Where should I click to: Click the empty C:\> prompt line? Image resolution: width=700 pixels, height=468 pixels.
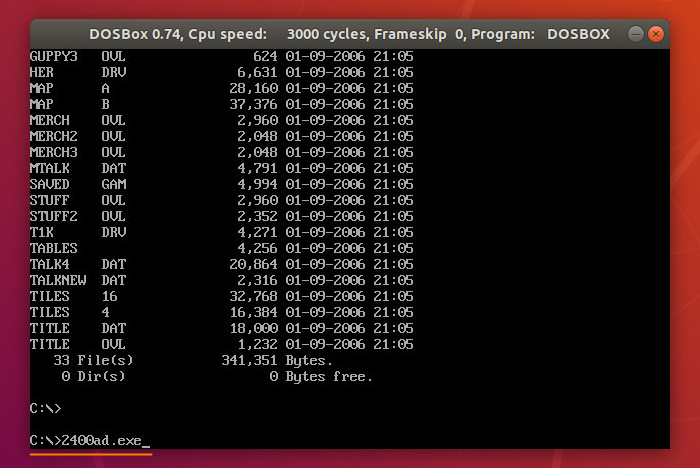(x=45, y=409)
